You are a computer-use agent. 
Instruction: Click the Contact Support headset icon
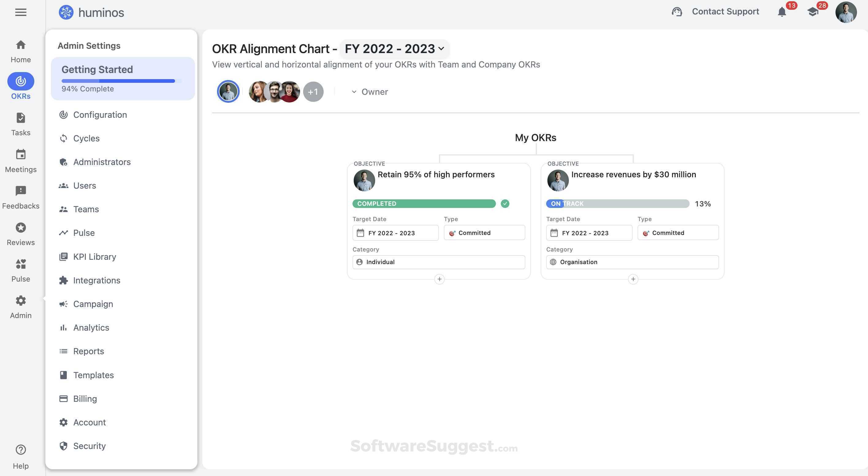677,12
